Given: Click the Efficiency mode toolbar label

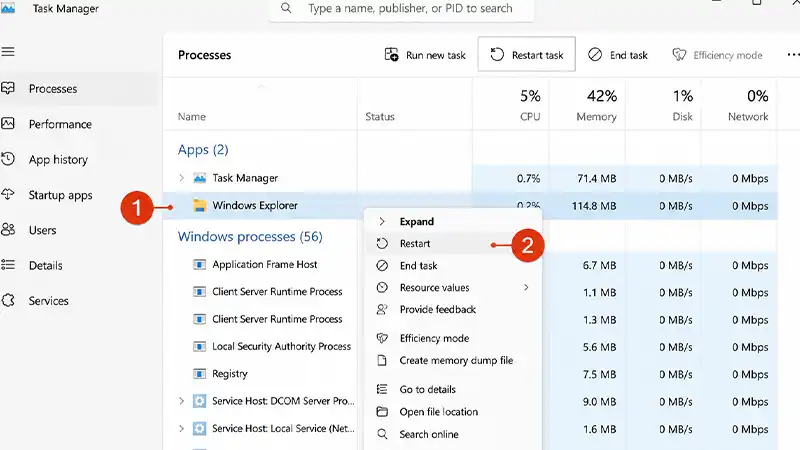Looking at the screenshot, I should point(728,55).
